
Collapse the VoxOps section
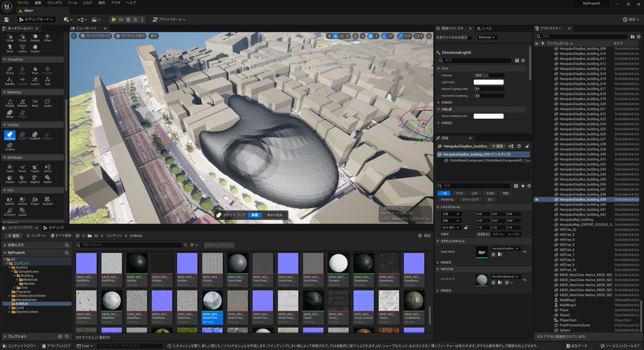point(5,125)
